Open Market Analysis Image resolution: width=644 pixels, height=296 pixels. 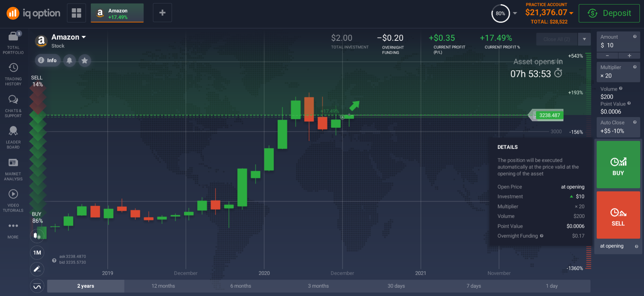point(13,169)
